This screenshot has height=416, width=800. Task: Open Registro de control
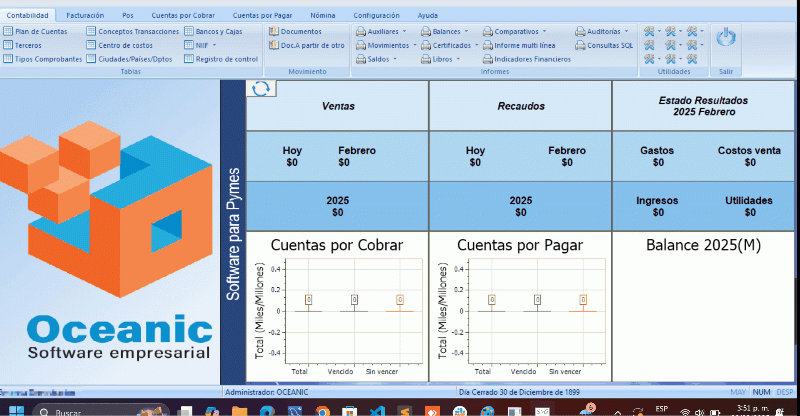221,60
